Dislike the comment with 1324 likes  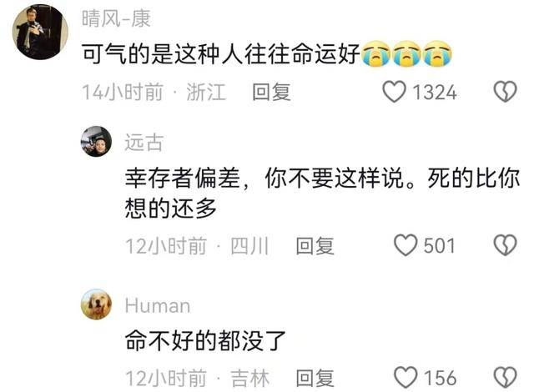[x=506, y=92]
